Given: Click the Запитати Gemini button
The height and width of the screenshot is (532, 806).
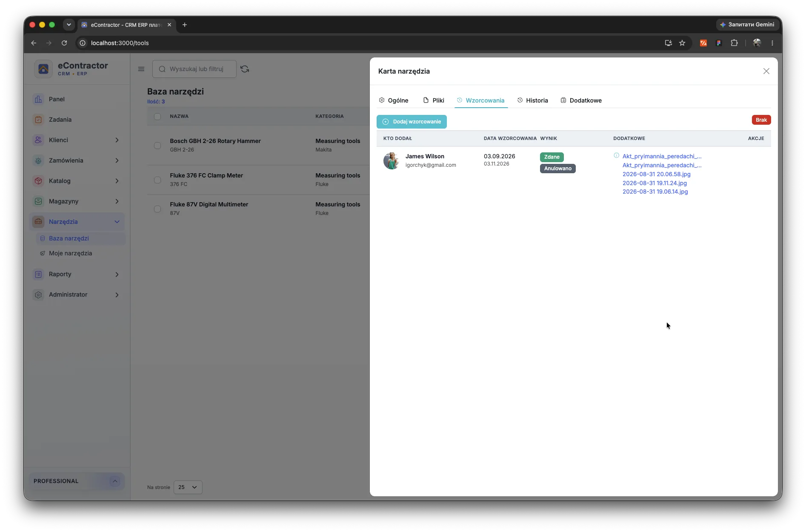Looking at the screenshot, I should pyautogui.click(x=747, y=25).
